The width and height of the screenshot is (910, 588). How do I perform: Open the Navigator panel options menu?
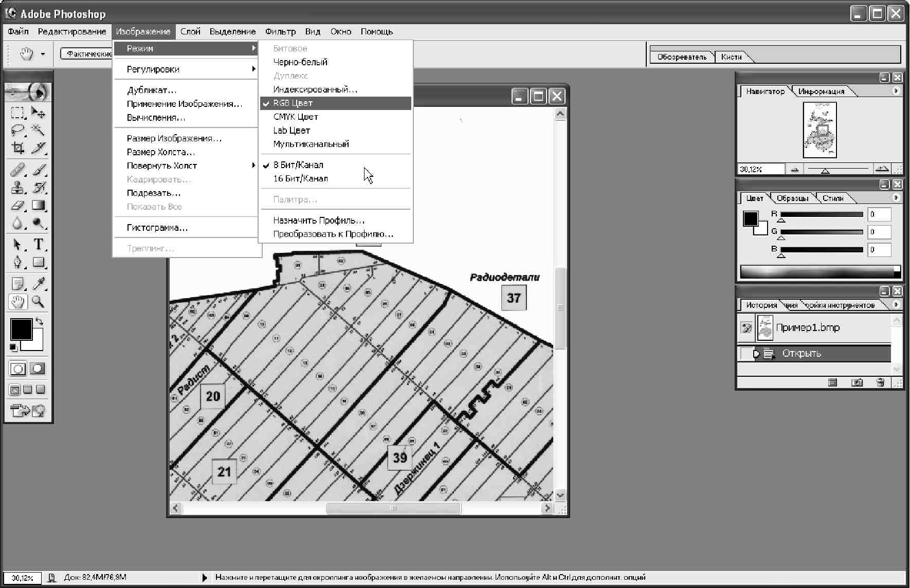tap(896, 91)
